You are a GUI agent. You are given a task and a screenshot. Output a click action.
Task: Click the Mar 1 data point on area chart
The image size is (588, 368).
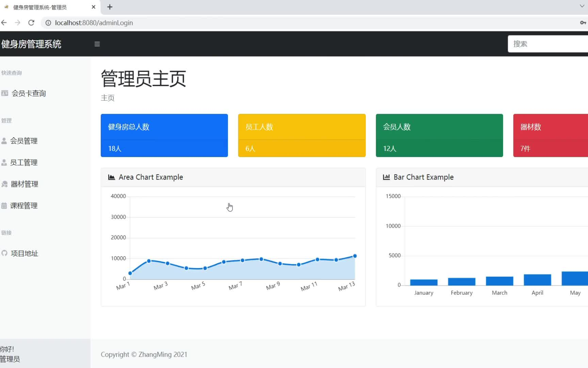coord(130,273)
